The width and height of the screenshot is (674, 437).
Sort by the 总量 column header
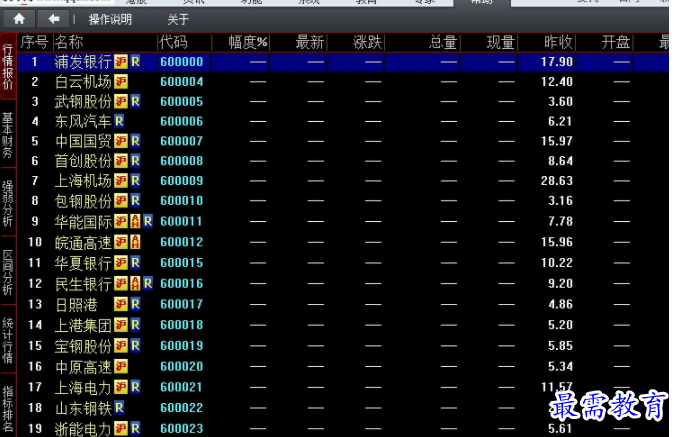[x=443, y=43]
